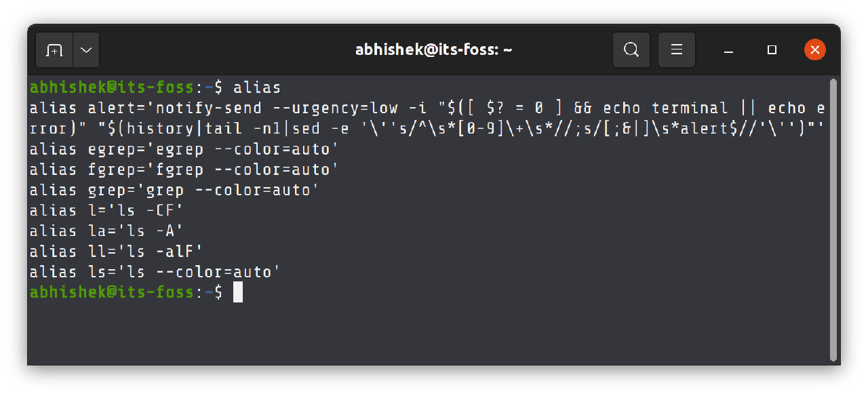Expand the new tab dropdown arrow
Image resolution: width=868 pixels, height=396 pixels.
[x=86, y=50]
